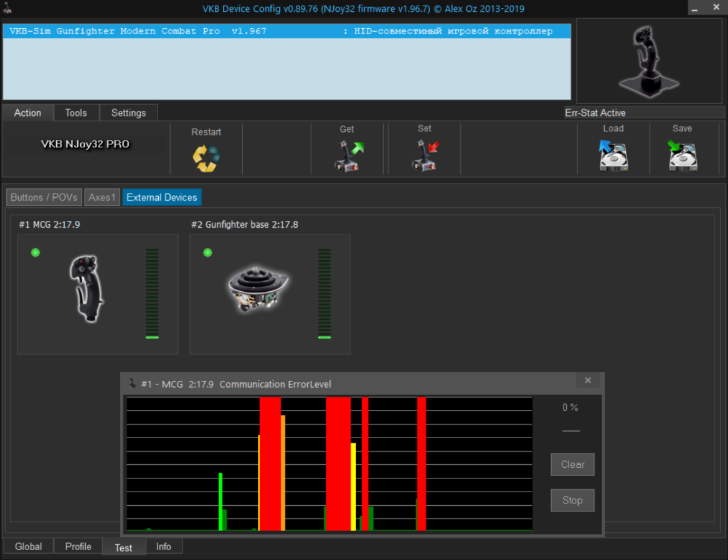Click the Load disk icon

coord(613,156)
